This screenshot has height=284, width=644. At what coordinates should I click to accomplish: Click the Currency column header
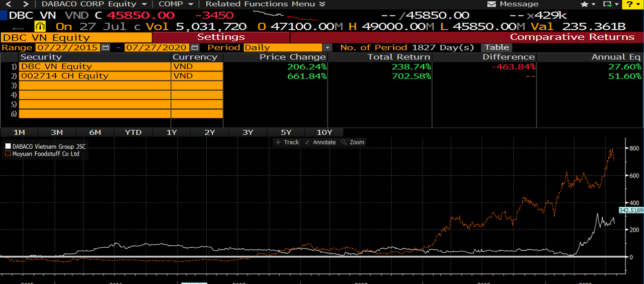(x=195, y=57)
